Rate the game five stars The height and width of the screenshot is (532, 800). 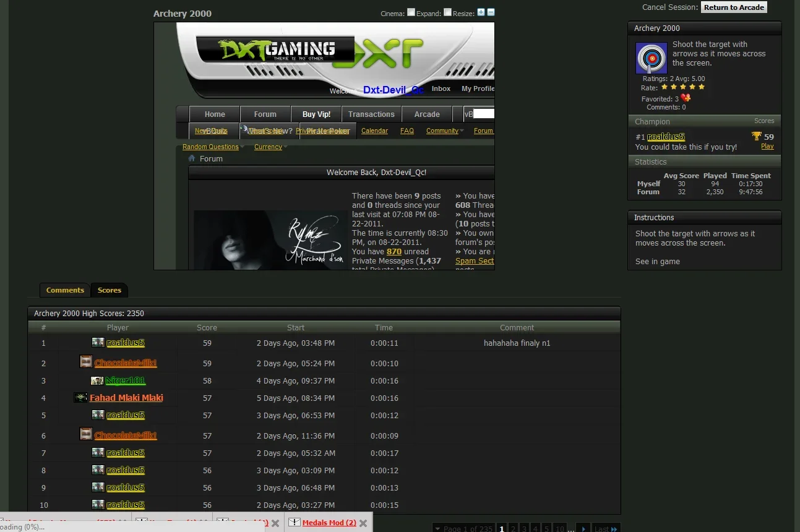point(702,88)
